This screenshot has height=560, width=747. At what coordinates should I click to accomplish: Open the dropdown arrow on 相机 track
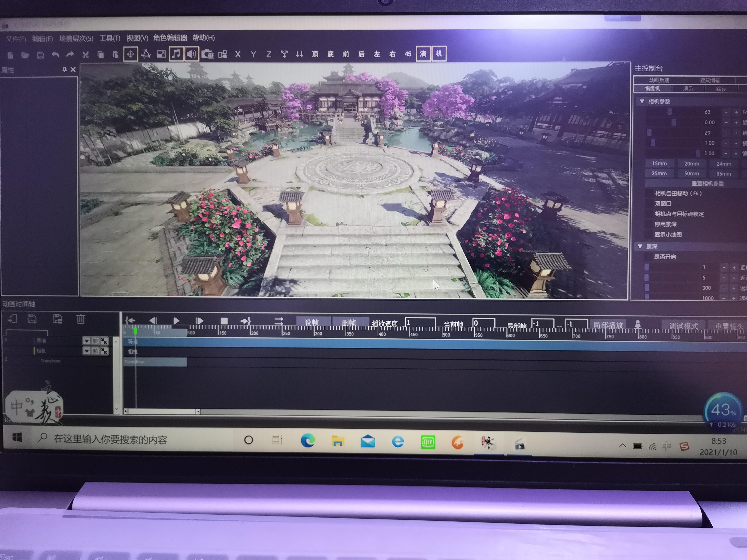(x=87, y=351)
